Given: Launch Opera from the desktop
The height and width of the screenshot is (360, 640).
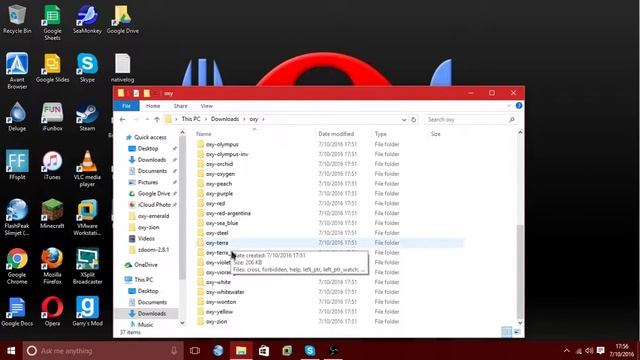Looking at the screenshot, I should tap(52, 312).
